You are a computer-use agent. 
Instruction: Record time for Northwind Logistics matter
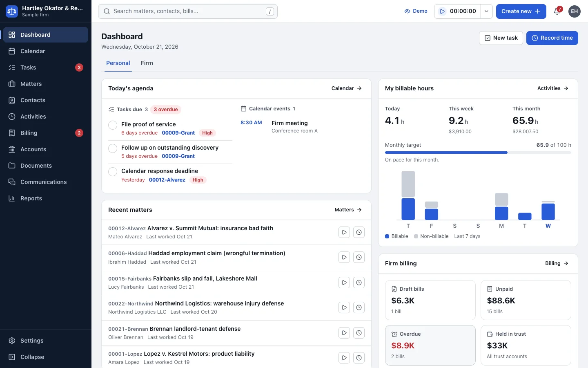(x=359, y=307)
